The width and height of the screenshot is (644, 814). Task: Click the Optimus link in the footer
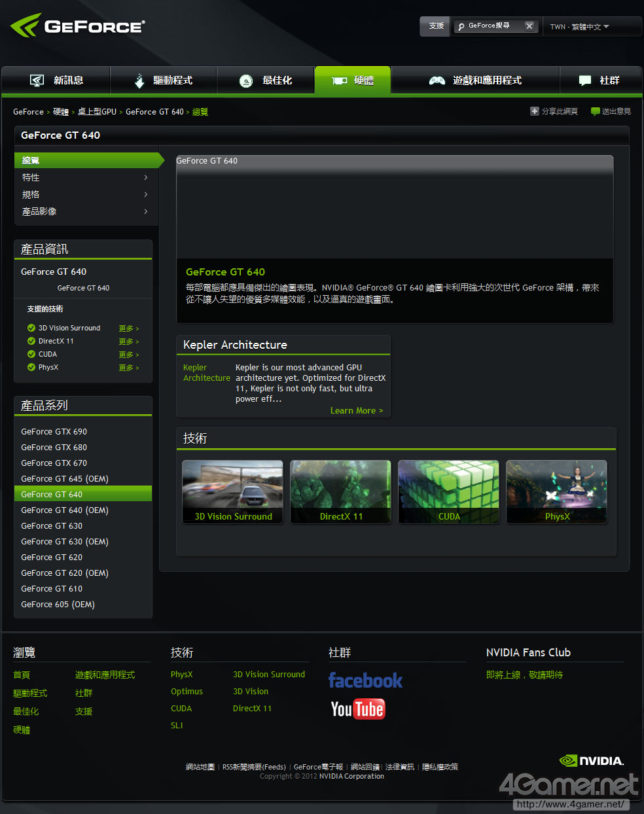[x=187, y=692]
